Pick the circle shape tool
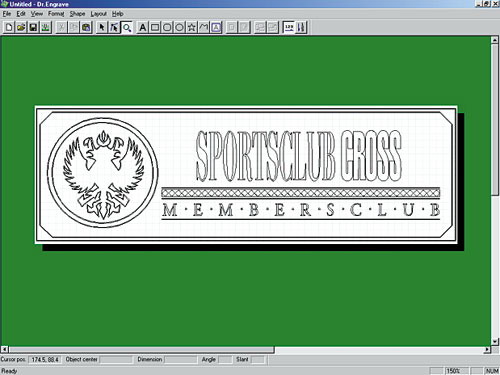Screen dimensions: 500x375 179,27
